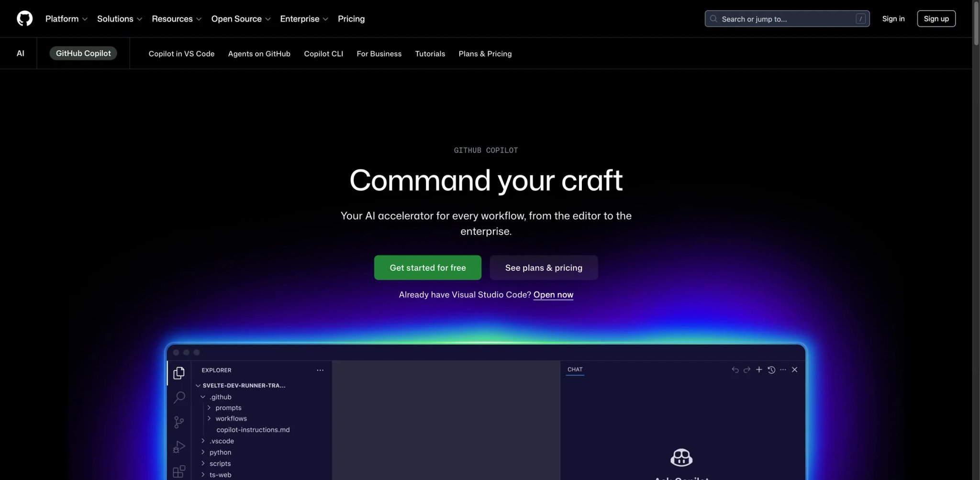Open the For Business page
This screenshot has width=980, height=480.
click(x=379, y=54)
